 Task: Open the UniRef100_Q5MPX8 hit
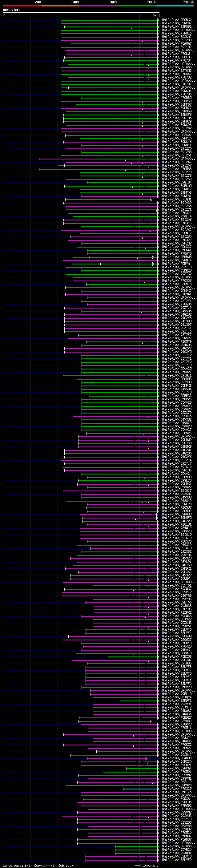click(177, 386)
